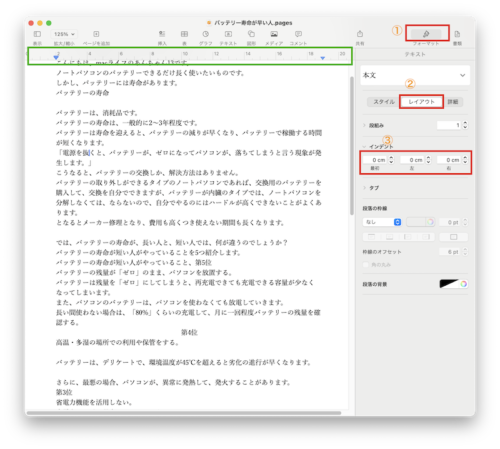This screenshot has height=449, width=500.
Task: Click the メディア media toolbar icon
Action: pos(274,34)
